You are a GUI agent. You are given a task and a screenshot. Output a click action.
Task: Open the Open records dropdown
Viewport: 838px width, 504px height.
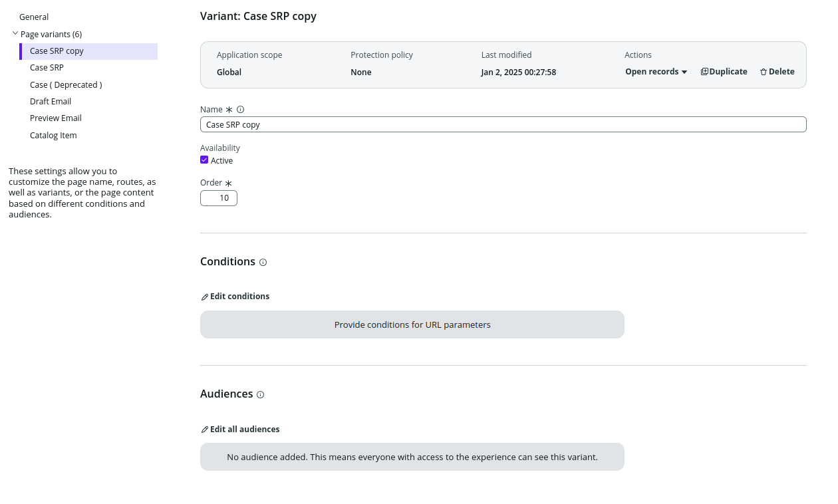coord(656,72)
